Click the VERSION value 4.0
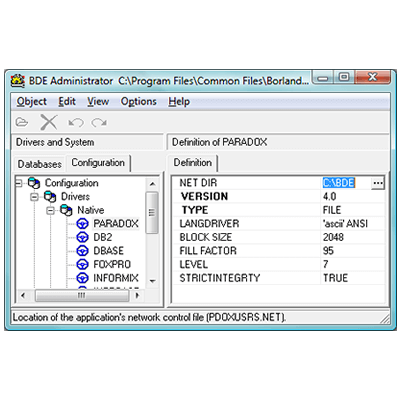The width and height of the screenshot is (400, 400). (329, 197)
